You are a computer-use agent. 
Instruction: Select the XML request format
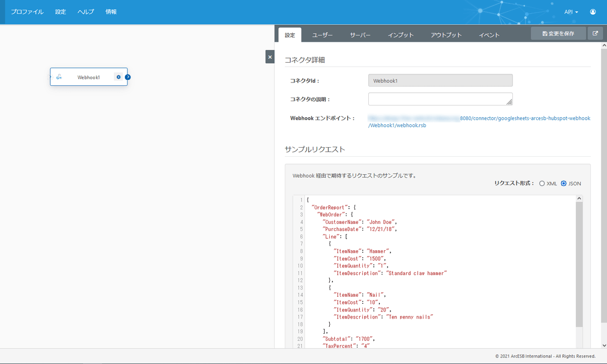pos(542,184)
